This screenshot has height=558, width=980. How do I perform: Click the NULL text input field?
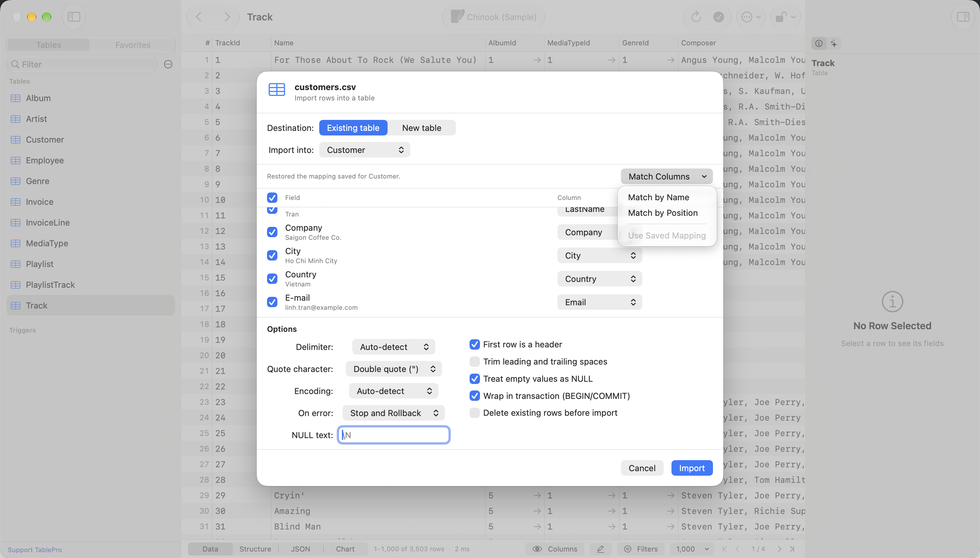click(x=394, y=435)
